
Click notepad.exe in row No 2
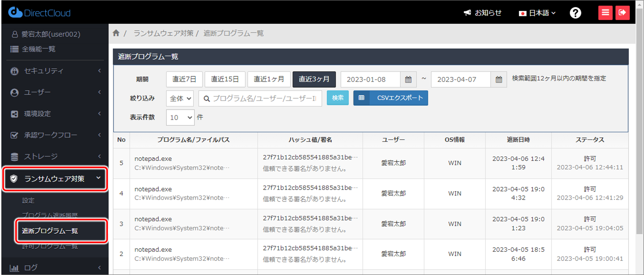pyautogui.click(x=153, y=250)
